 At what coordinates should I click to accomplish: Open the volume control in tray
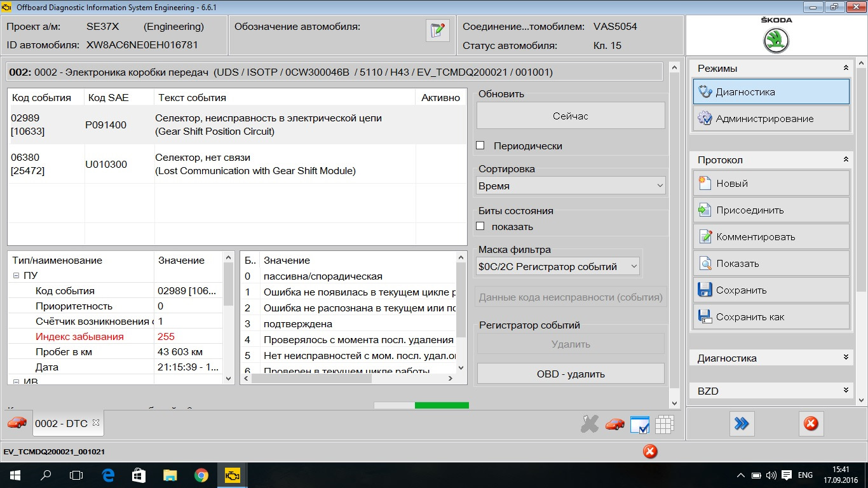tap(771, 475)
